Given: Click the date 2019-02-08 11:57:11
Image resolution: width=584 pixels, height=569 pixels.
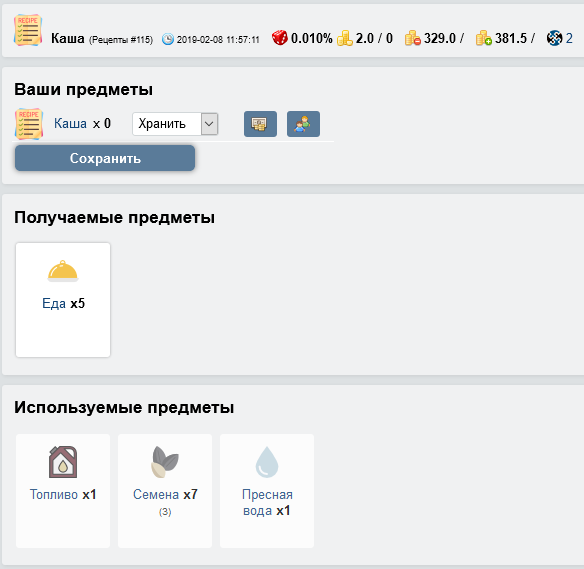Looking at the screenshot, I should (218, 40).
